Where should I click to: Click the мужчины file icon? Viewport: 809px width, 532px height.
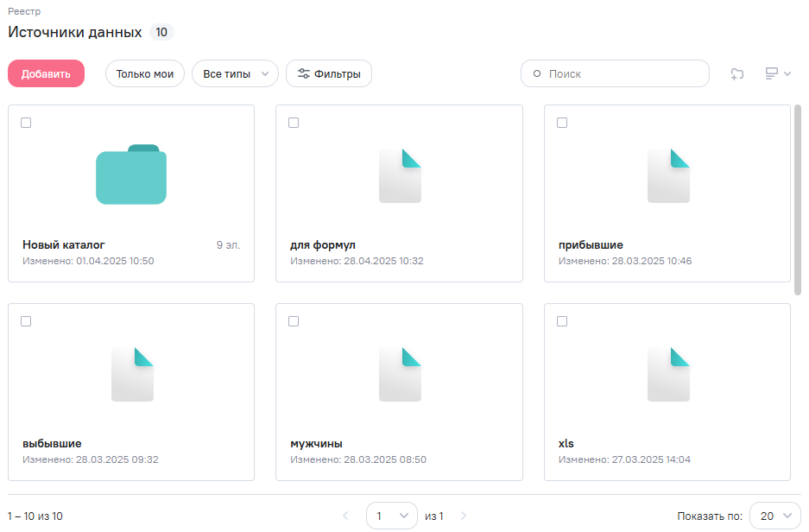(400, 374)
